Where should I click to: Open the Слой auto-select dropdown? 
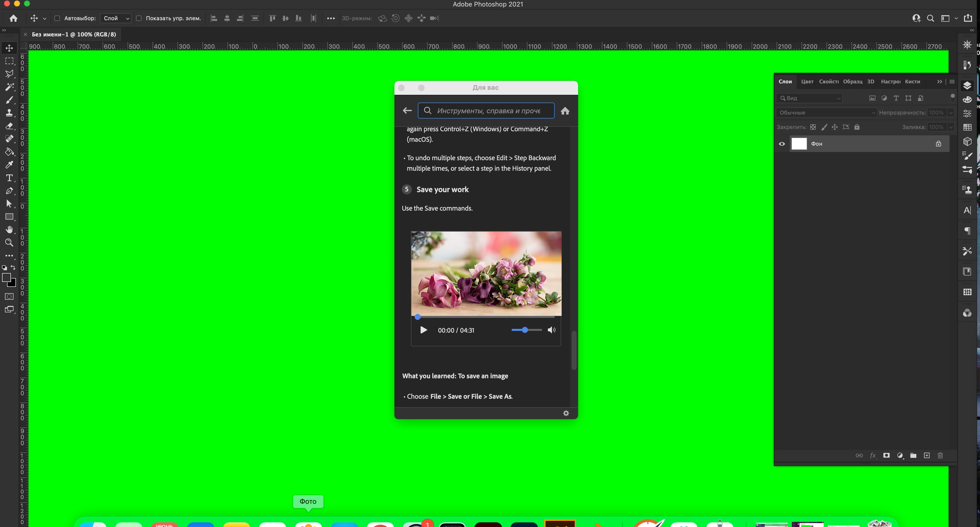(116, 18)
